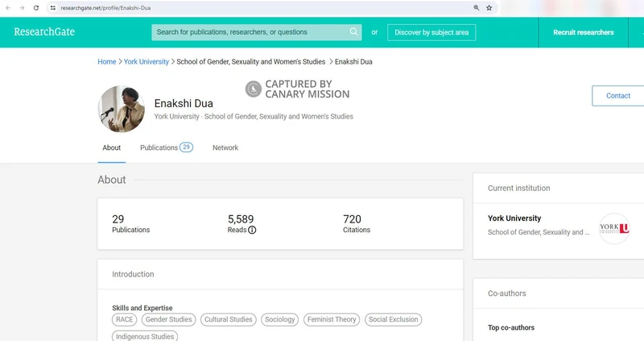Viewport: 644px width, 341px height.
Task: Open site information icon in address bar
Action: pos(53,8)
